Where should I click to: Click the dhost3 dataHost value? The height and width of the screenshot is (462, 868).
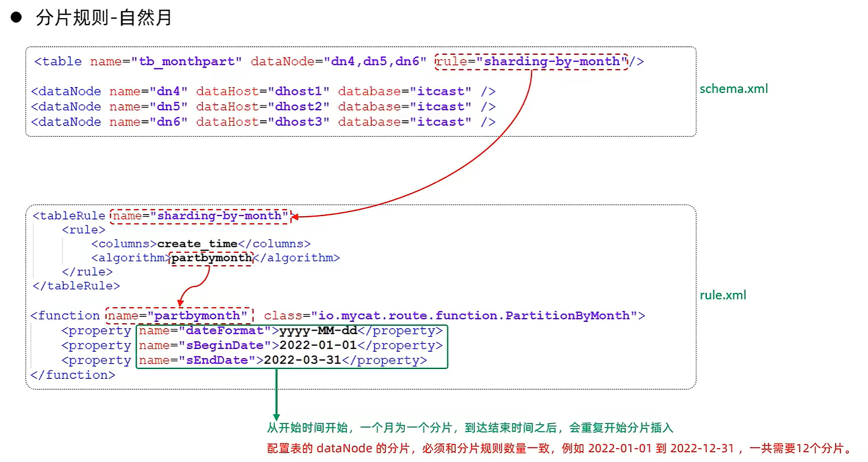point(299,122)
